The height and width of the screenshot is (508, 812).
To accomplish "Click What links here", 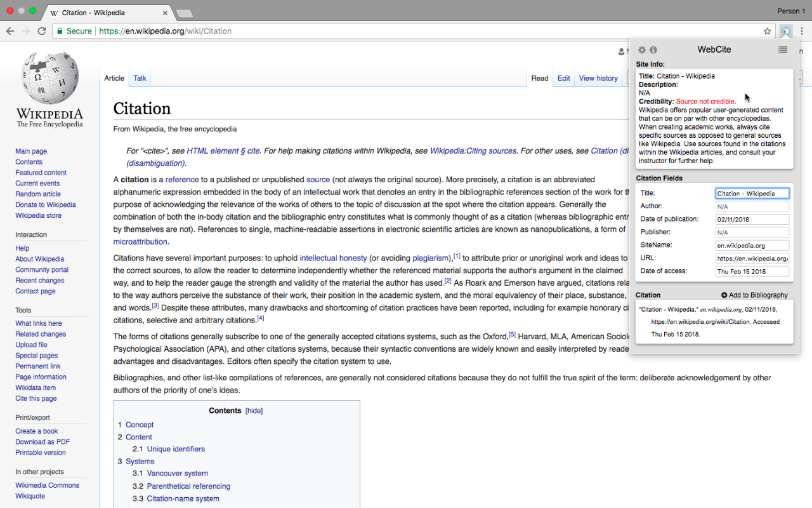I will coord(39,323).
